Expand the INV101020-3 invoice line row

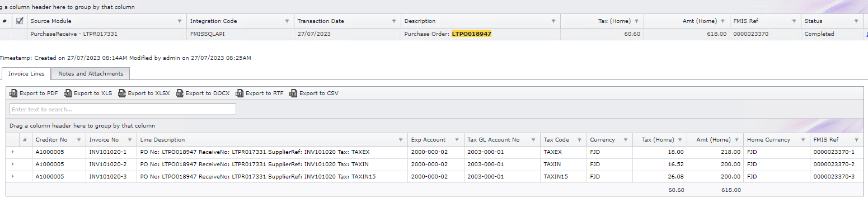tap(12, 176)
